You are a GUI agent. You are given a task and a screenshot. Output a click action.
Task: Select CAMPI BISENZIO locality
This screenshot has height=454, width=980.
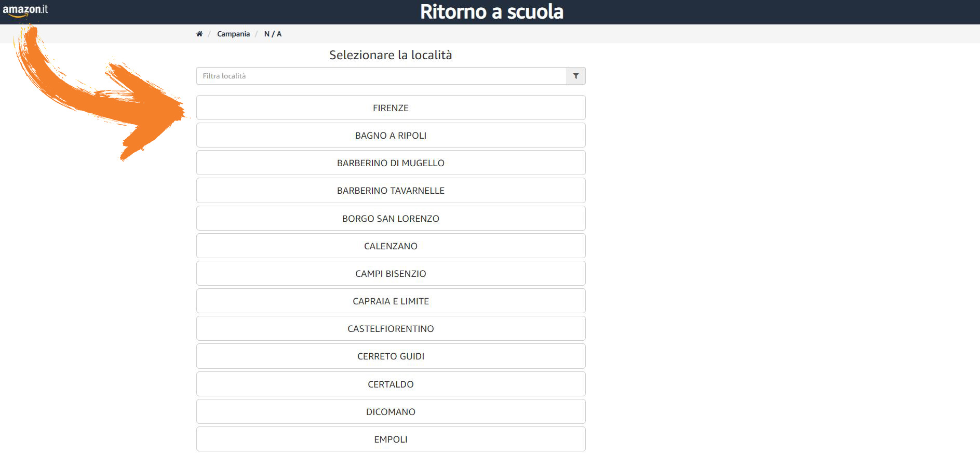[x=391, y=273]
